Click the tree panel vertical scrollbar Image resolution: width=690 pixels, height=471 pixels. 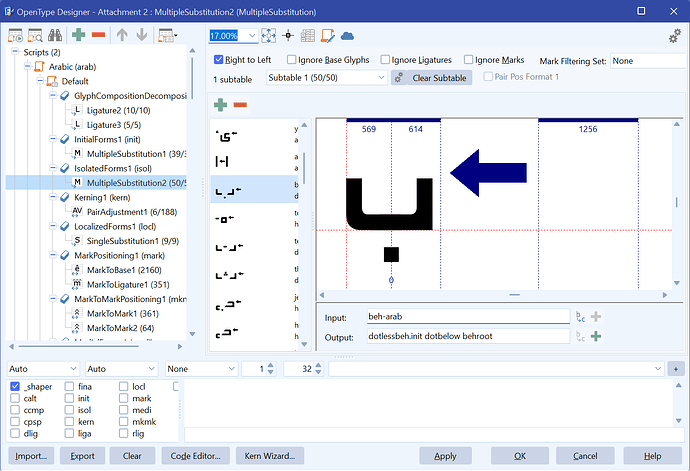[192, 192]
